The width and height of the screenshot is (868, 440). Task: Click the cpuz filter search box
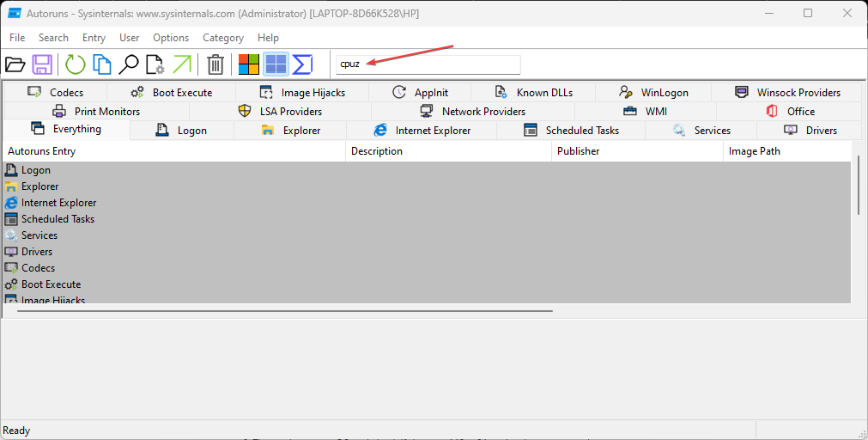click(x=428, y=64)
